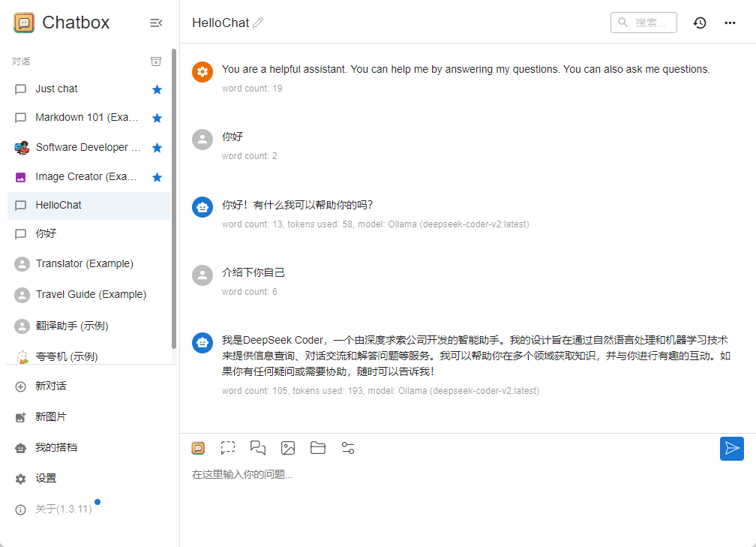Open 我的搭档 copilots page
The width and height of the screenshot is (756, 547).
coord(88,448)
